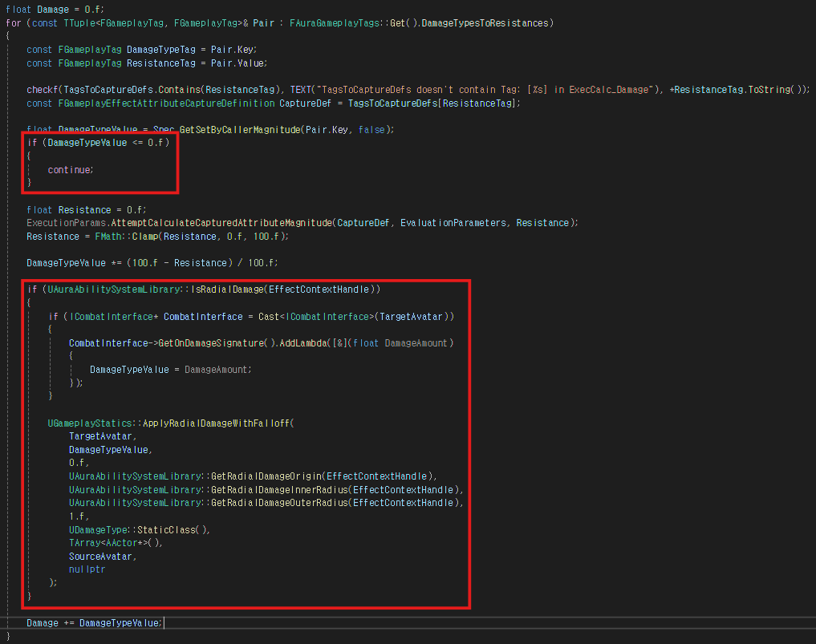Image resolution: width=816 pixels, height=644 pixels.
Task: Click the ToString call after ResistanceTag
Action: tap(770, 90)
